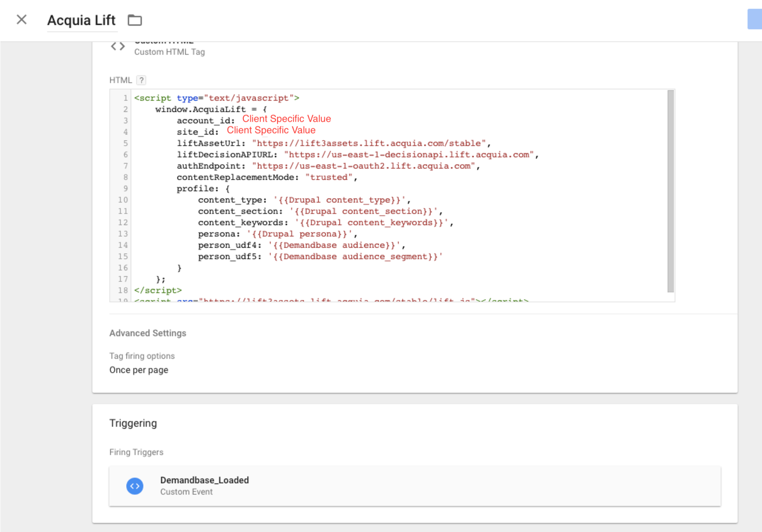Screen dimensions: 762x532
Task: Click the HTML code editor scrollbar
Action: (670, 191)
